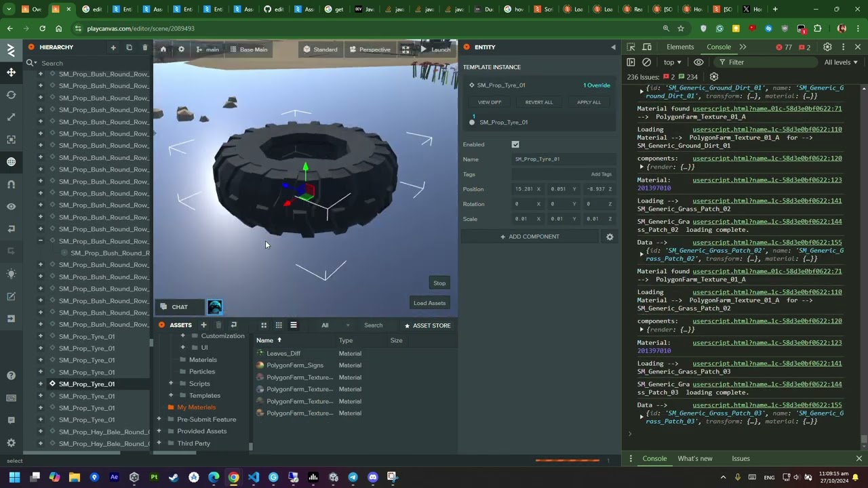The image size is (868, 488).
Task: Click the REVERT ALL button
Action: pos(539,102)
